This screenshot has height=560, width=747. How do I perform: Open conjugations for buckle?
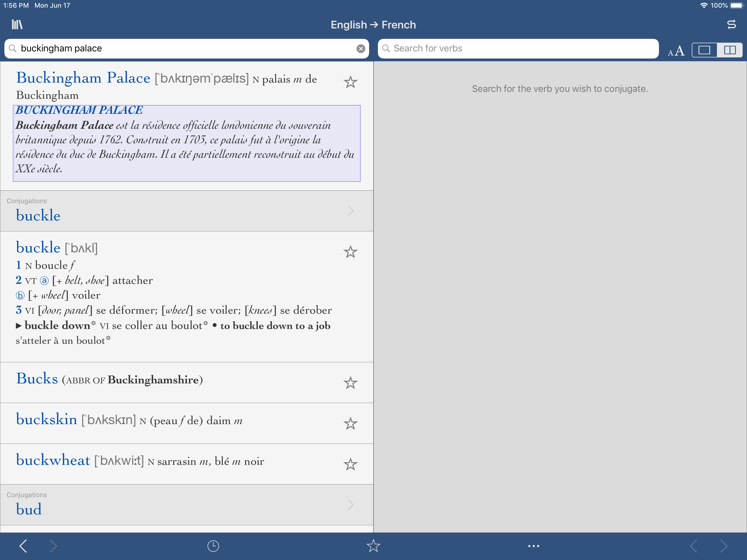click(186, 211)
